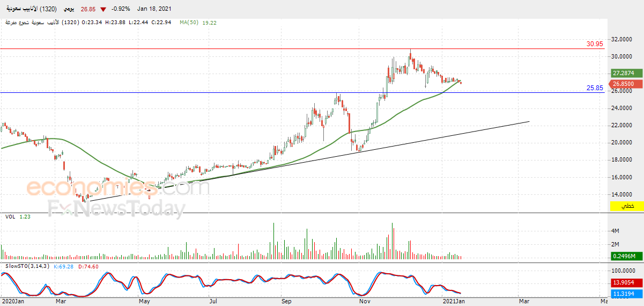Click the -0.92% change value
The image size is (644, 306).
pyautogui.click(x=121, y=9)
